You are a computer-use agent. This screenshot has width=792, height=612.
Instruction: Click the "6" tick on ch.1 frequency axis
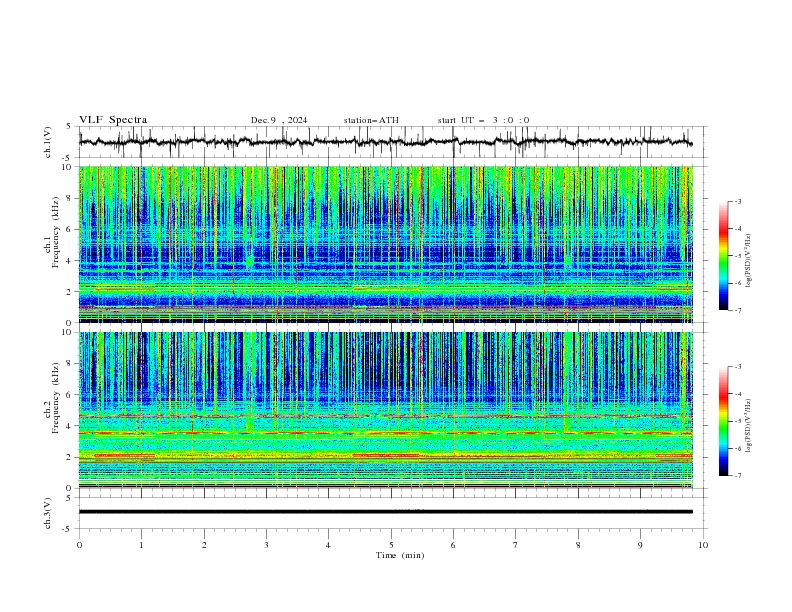[70, 230]
